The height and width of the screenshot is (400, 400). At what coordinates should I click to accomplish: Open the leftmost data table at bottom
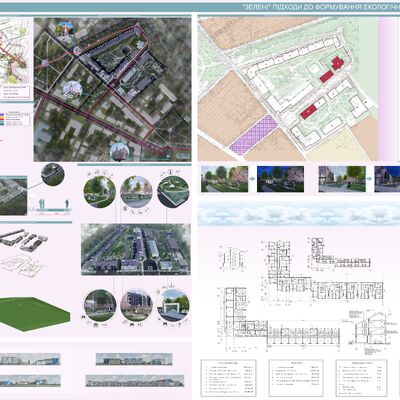[x=228, y=378]
